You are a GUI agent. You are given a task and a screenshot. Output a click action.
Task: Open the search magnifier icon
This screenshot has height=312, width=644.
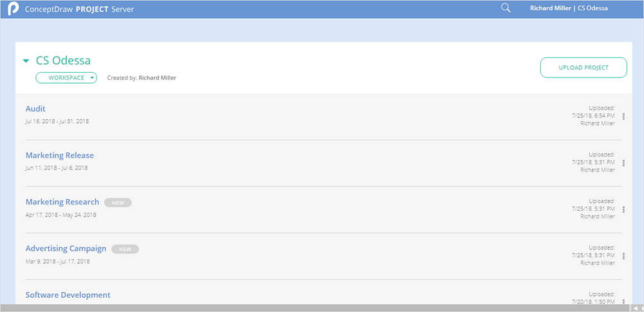coord(506,8)
